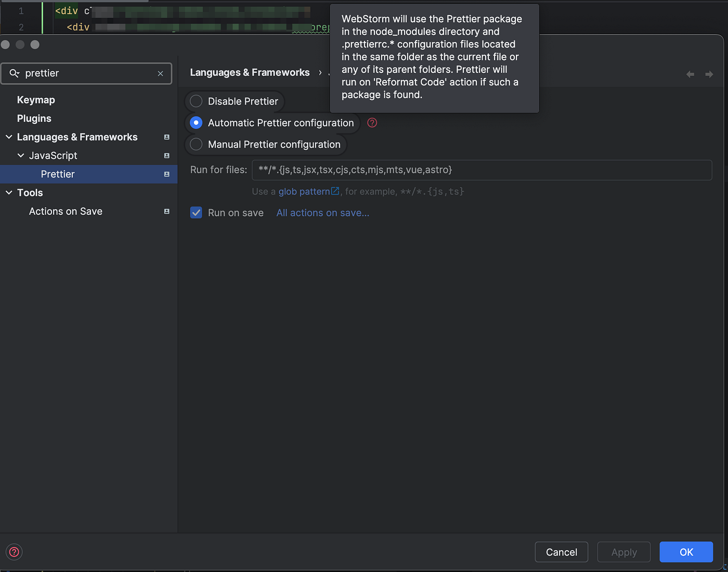The width and height of the screenshot is (728, 572).
Task: Click the search magnifier in settings search
Action: tap(14, 73)
